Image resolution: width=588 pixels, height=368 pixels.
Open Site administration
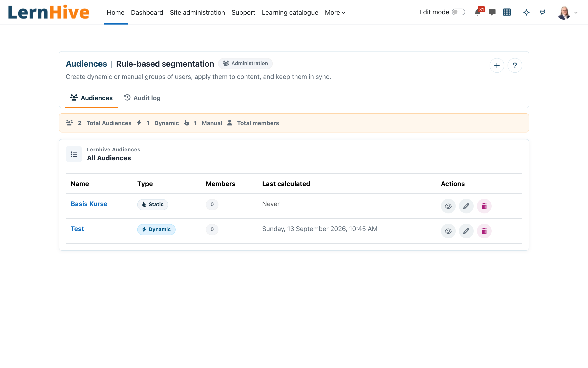(197, 12)
